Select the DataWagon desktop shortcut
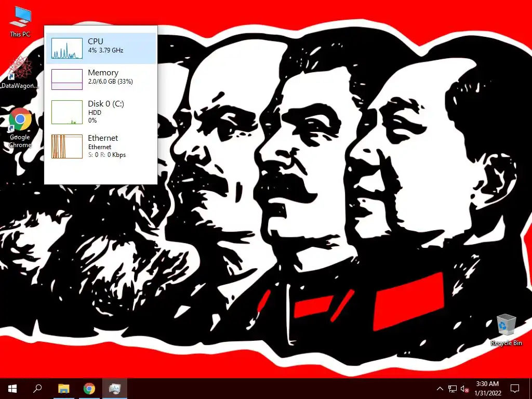Viewport: 532px width, 399px height. tap(20, 72)
